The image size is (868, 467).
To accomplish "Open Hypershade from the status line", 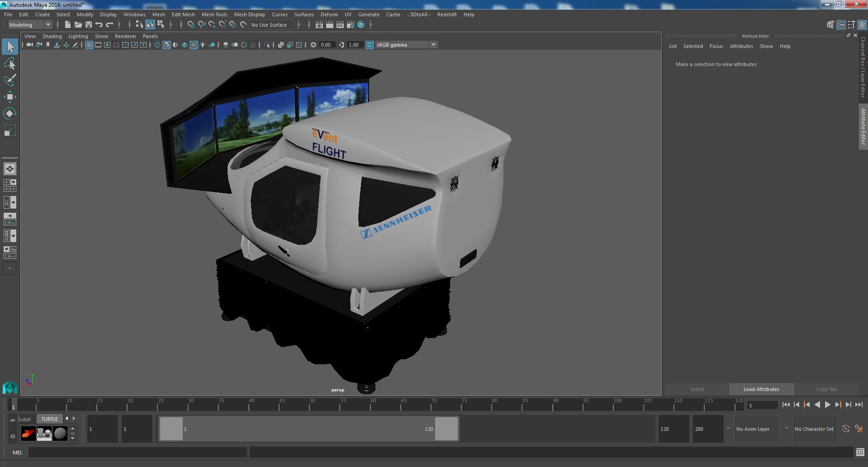I will (361, 25).
